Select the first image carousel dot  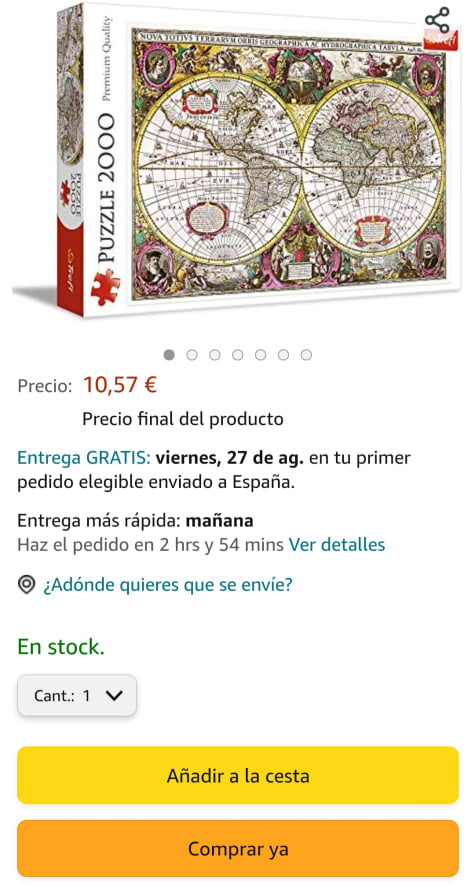pyautogui.click(x=169, y=354)
